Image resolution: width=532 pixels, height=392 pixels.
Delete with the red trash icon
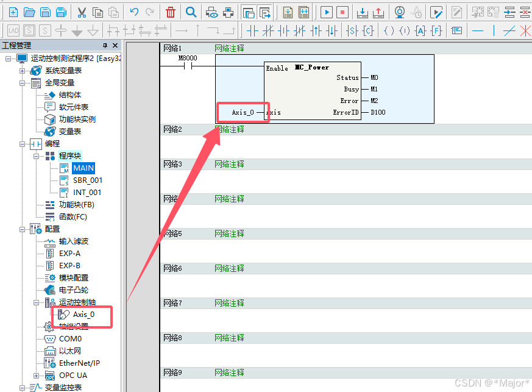coord(170,13)
